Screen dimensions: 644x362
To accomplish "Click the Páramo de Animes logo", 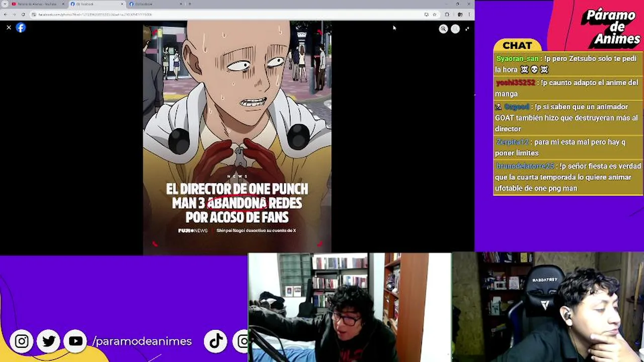I will (610, 28).
